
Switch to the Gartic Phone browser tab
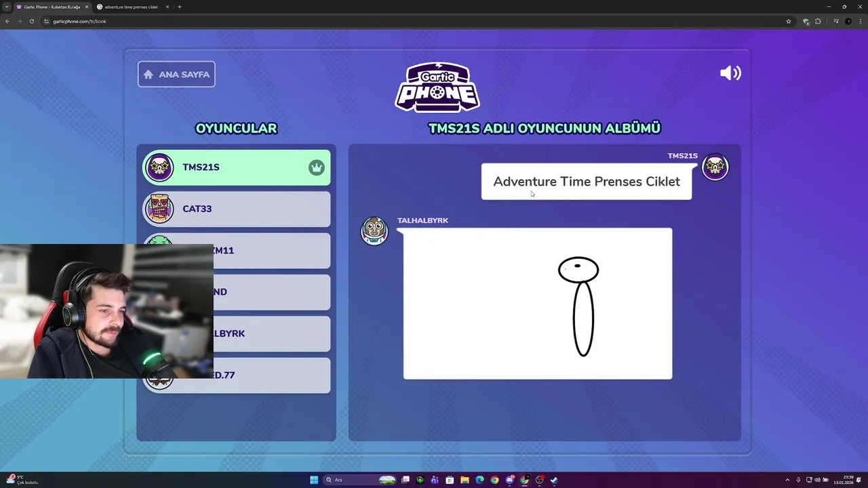point(52,7)
